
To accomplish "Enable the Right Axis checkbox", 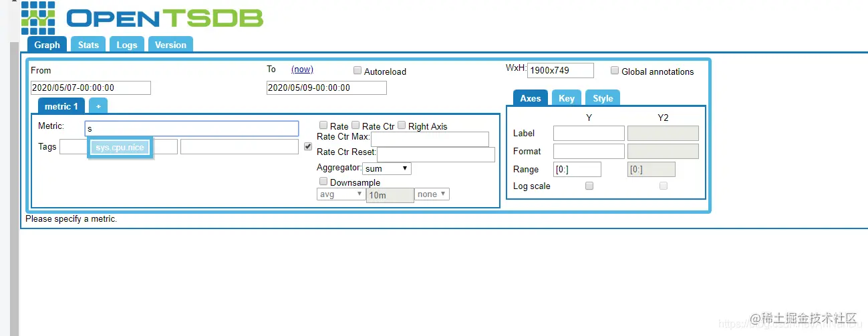I will point(402,125).
